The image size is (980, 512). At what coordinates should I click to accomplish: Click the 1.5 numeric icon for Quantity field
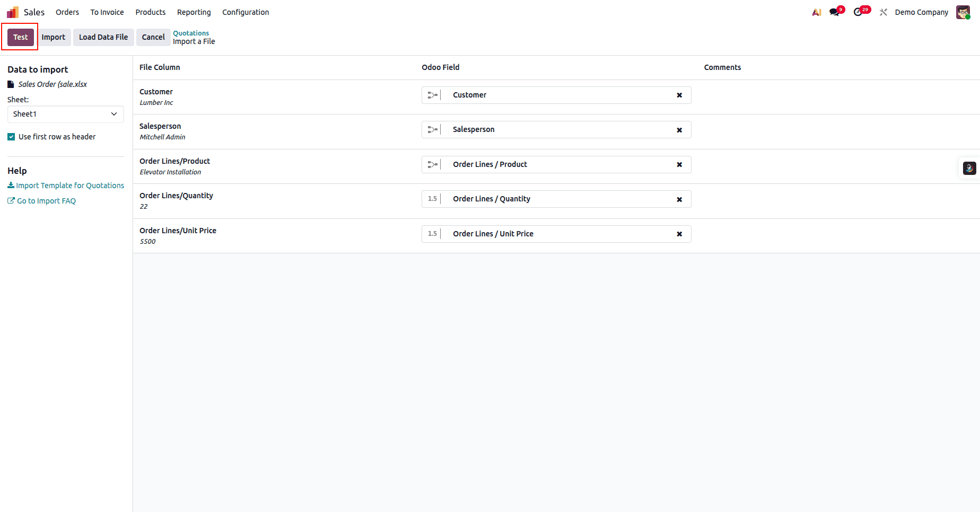(432, 198)
